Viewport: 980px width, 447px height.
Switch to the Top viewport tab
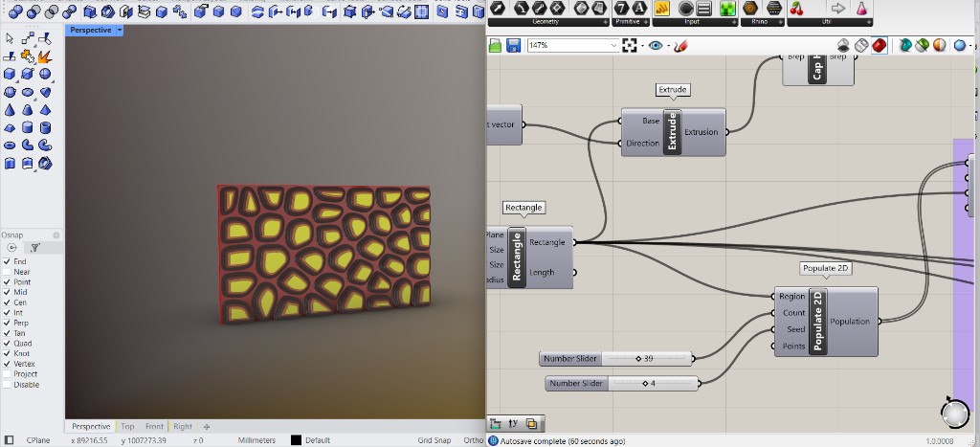[127, 426]
